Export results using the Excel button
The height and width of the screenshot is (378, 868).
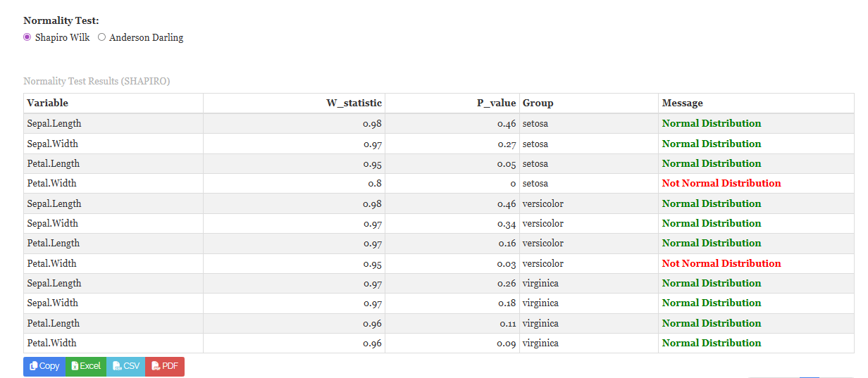pos(86,366)
